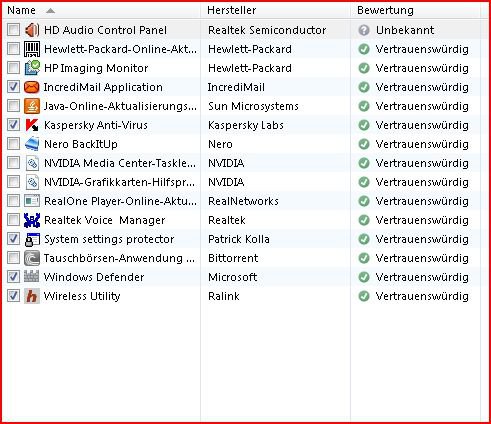This screenshot has height=424, width=491.
Task: Click the IncrediMail envelope icon
Action: pyautogui.click(x=32, y=87)
